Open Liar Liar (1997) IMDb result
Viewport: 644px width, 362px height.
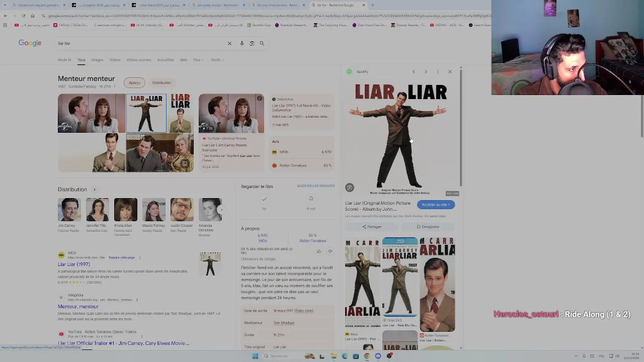74,264
